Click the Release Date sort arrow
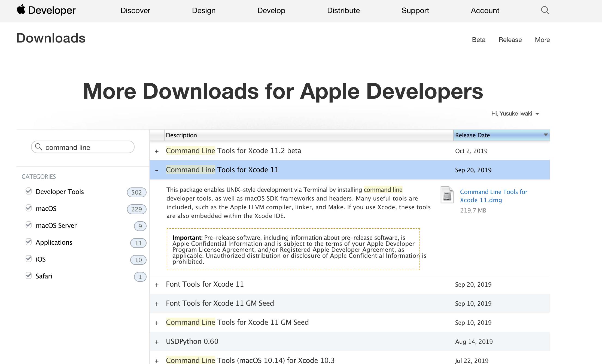This screenshot has width=602, height=364. pyautogui.click(x=546, y=135)
